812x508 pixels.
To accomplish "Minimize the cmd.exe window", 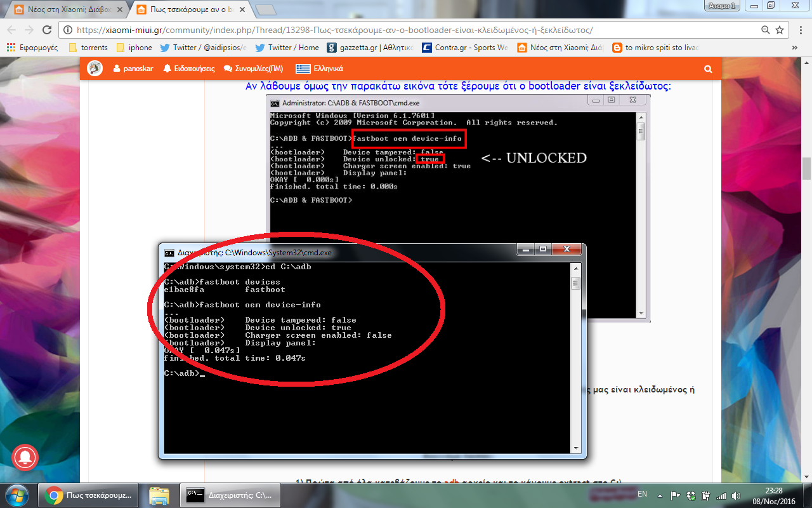I will pos(526,250).
